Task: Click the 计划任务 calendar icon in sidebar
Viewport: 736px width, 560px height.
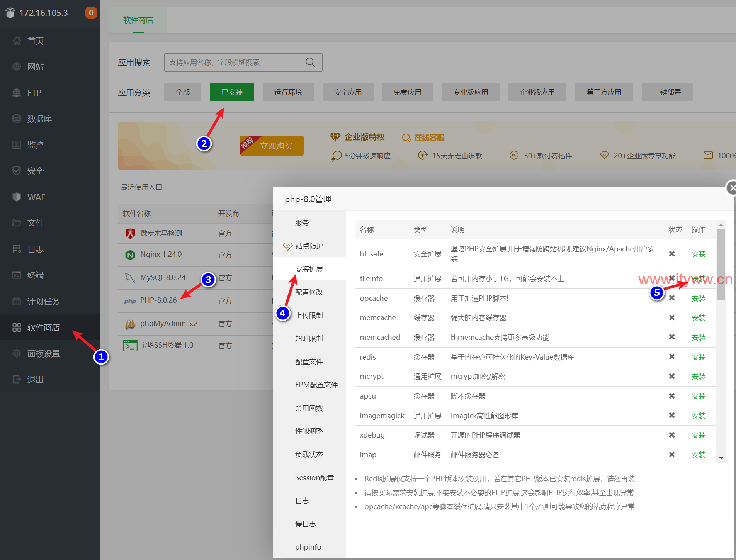Action: click(x=17, y=301)
